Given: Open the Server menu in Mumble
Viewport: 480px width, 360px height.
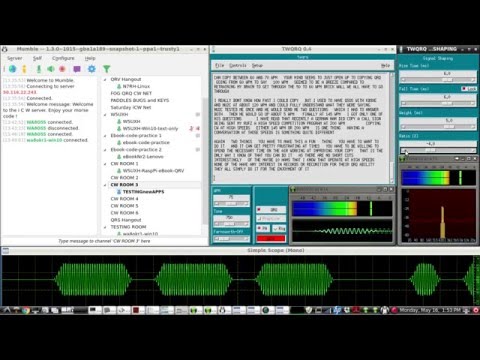Looking at the screenshot, I should pyautogui.click(x=15, y=58).
